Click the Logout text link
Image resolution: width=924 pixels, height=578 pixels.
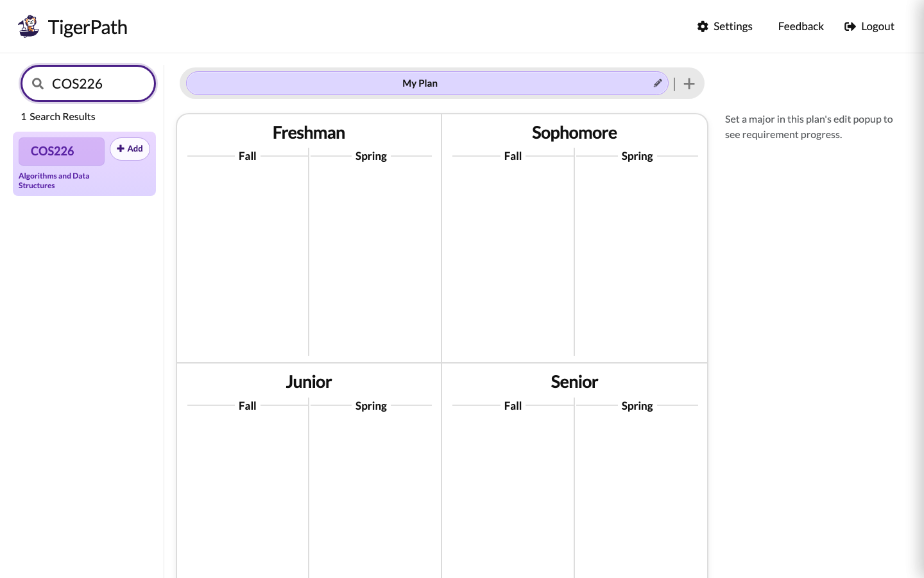(878, 26)
